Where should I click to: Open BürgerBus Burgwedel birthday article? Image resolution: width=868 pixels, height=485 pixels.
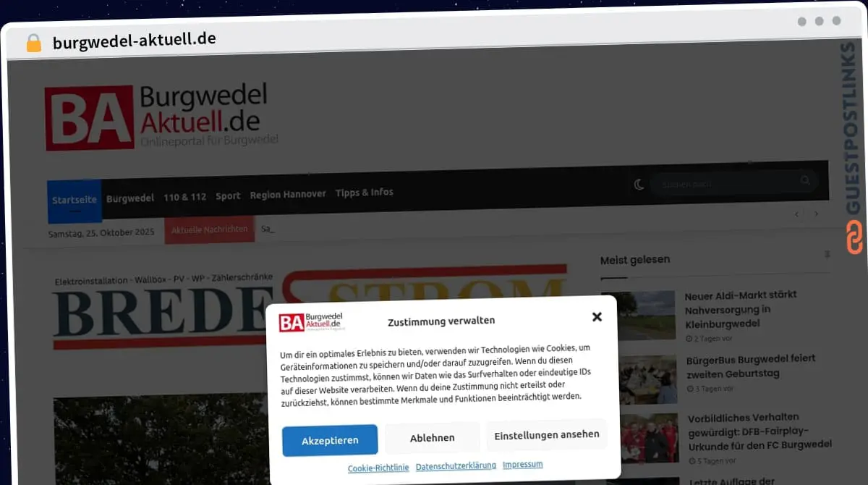click(751, 366)
